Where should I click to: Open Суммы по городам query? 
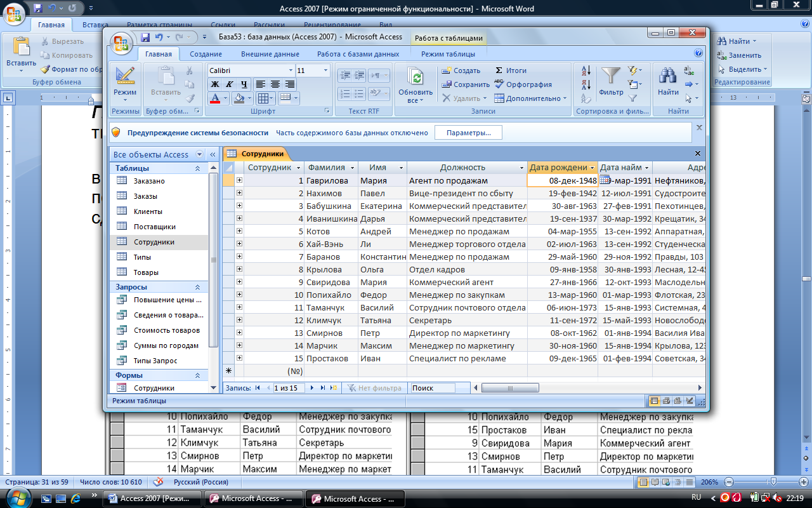[166, 345]
